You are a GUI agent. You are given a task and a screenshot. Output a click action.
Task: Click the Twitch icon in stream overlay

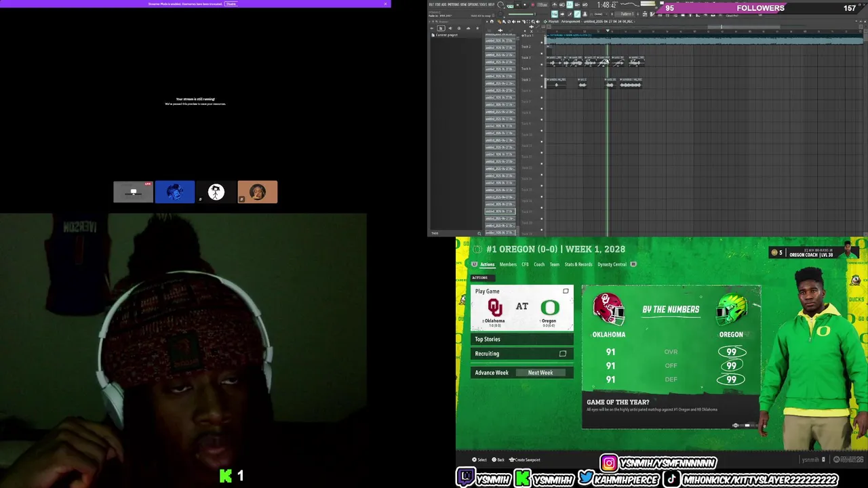[467, 476]
